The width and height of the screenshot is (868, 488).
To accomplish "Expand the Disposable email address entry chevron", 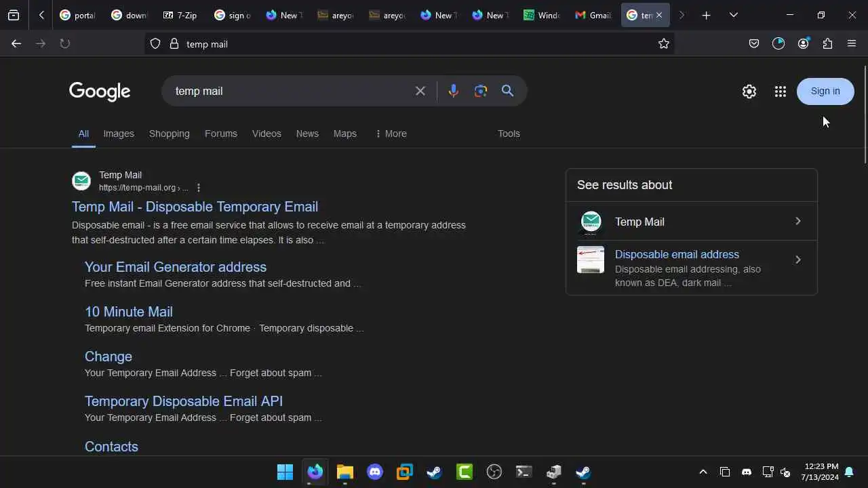I will 798,260.
